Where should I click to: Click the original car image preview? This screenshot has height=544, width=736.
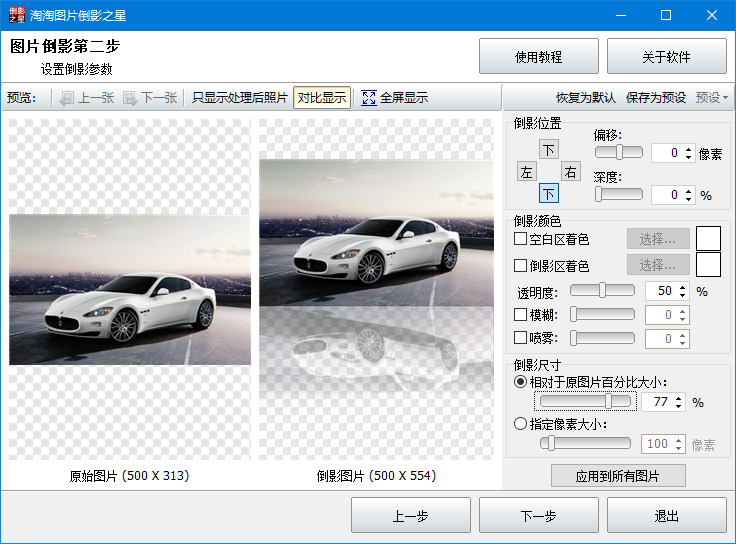pyautogui.click(x=129, y=289)
